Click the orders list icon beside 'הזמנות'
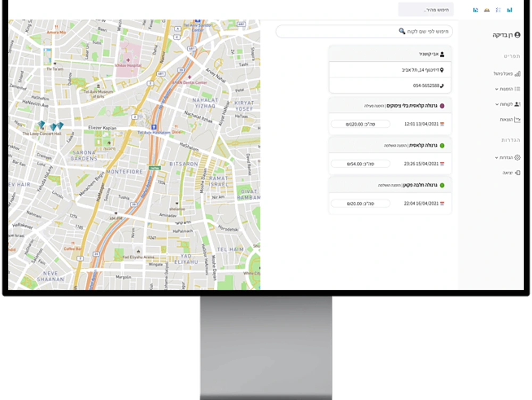This screenshot has height=400, width=532. tap(518, 89)
